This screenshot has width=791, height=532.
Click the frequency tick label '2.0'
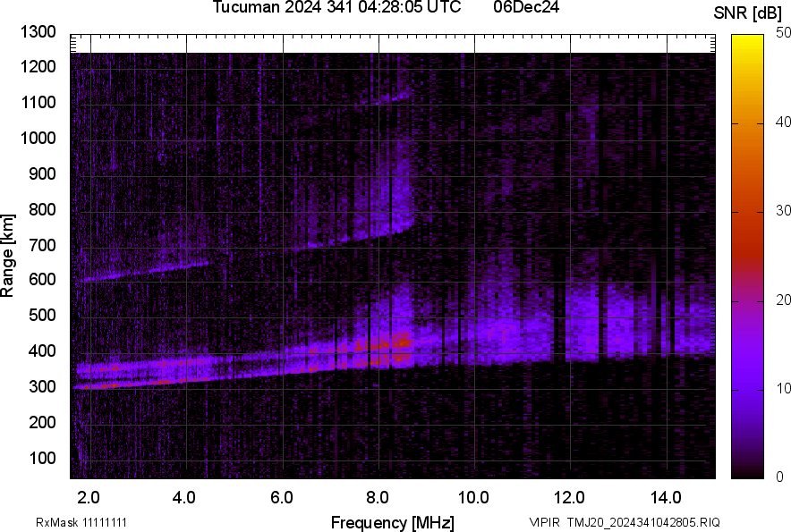coord(89,498)
